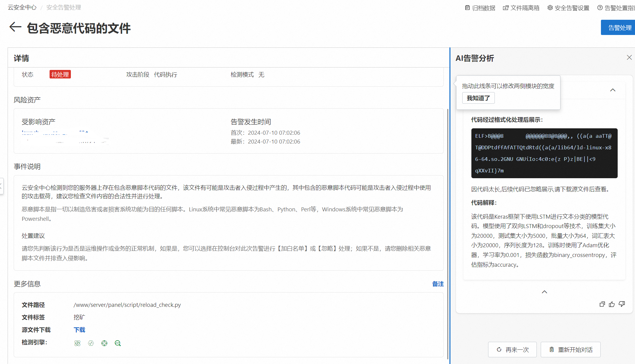
Task: Click the formatted code block
Action: pyautogui.click(x=544, y=153)
